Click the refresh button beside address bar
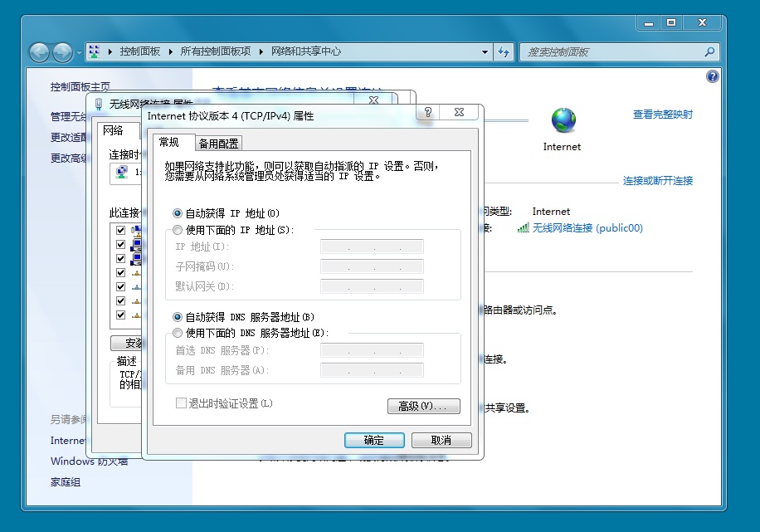This screenshot has width=760, height=532. coord(504,51)
